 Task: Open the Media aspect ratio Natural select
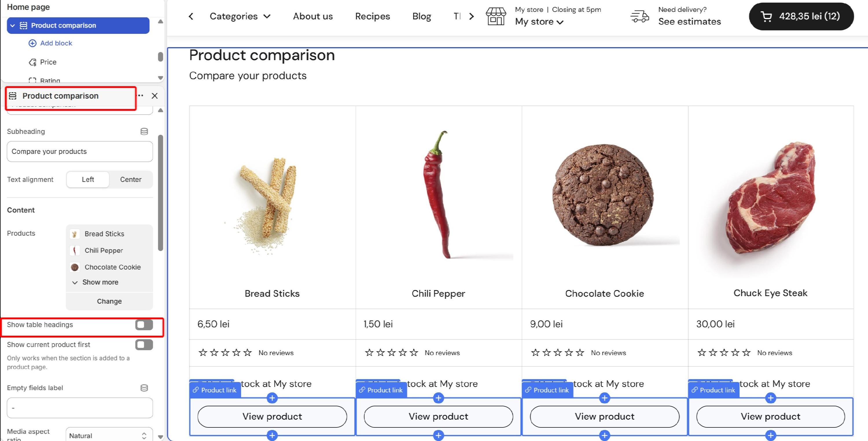109,436
